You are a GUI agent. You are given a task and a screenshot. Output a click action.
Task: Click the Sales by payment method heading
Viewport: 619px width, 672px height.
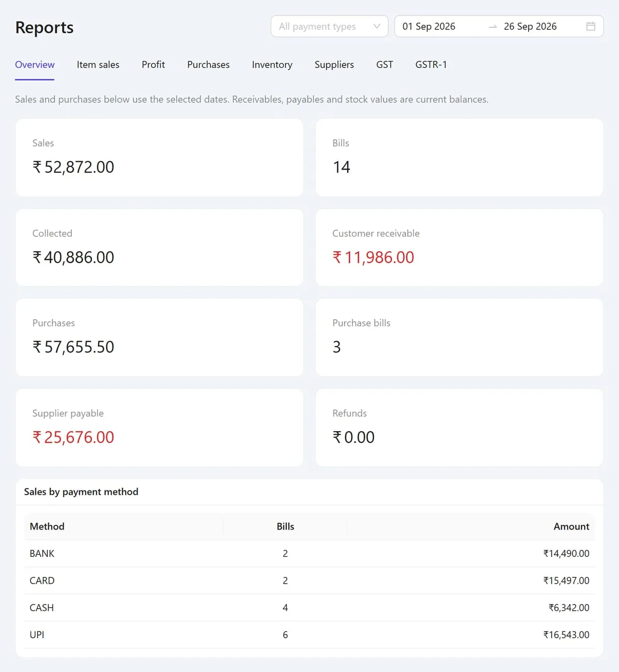pyautogui.click(x=81, y=492)
